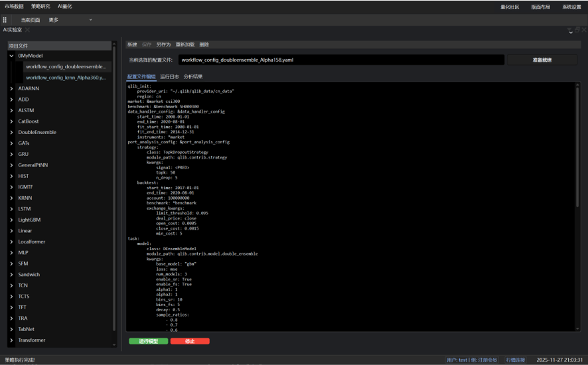Viewport: 588px width, 365px height.
Task: Click 重新加载 to reload the config
Action: [x=185, y=44]
